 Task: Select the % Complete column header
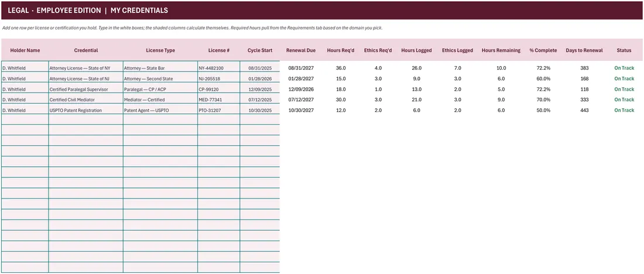tap(543, 50)
